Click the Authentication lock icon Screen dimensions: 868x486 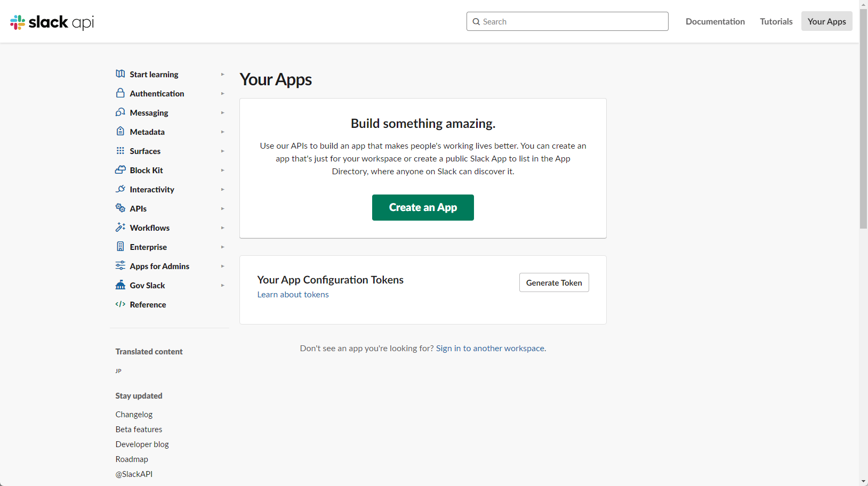(120, 93)
